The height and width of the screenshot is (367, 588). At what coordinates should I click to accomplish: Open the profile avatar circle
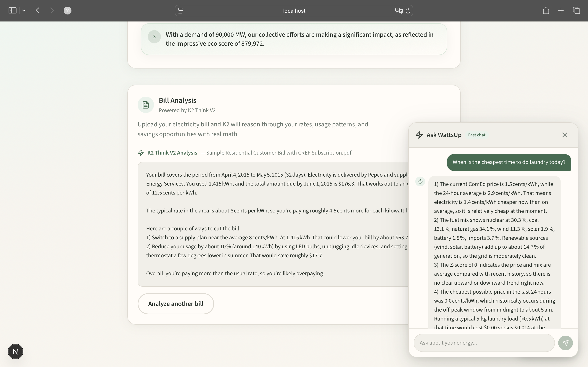[67, 10]
